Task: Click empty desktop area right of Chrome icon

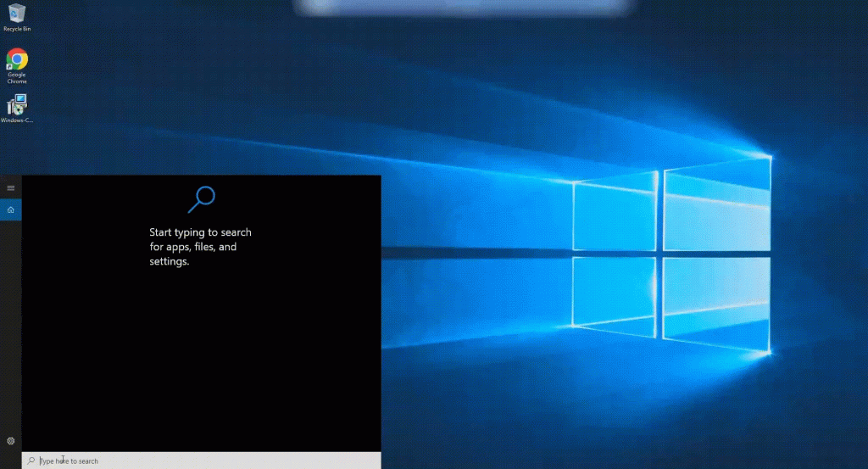Action: point(102,64)
